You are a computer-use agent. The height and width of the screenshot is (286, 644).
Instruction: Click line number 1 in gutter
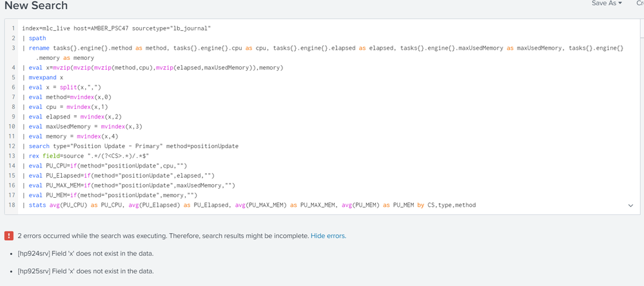click(14, 28)
